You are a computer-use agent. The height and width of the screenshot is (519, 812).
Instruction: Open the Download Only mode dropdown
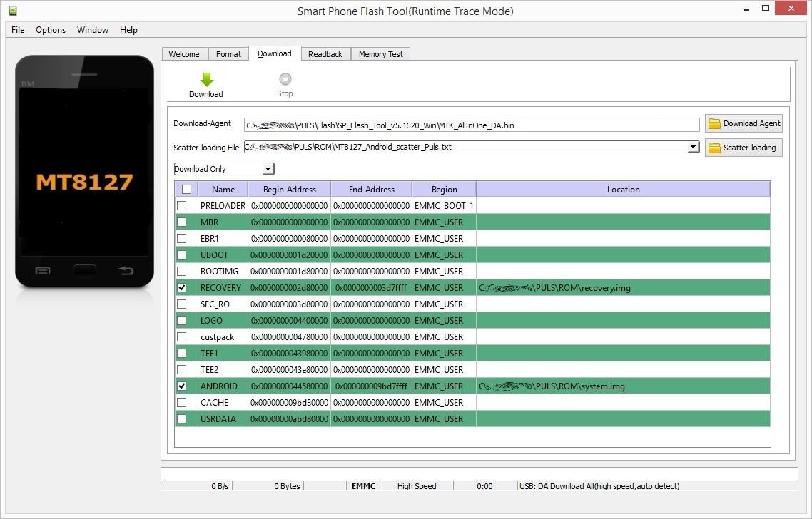click(224, 169)
